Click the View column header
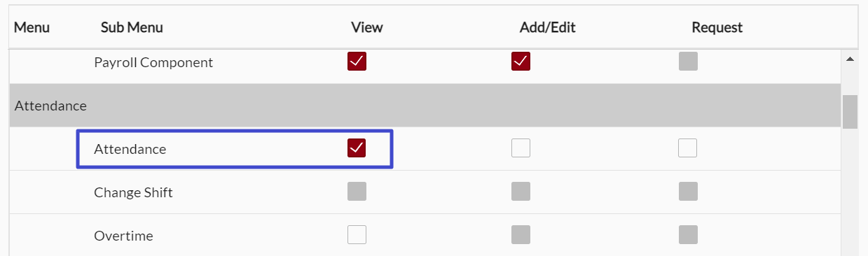 point(367,27)
